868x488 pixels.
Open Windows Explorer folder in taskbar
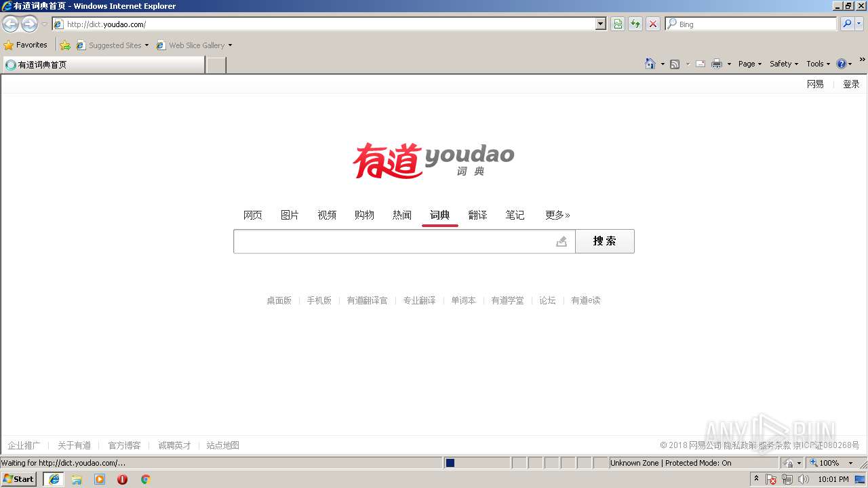[x=77, y=479]
